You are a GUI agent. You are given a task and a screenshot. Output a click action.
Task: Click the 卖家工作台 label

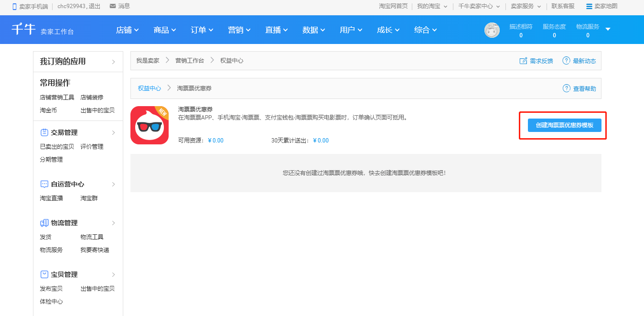tap(57, 32)
